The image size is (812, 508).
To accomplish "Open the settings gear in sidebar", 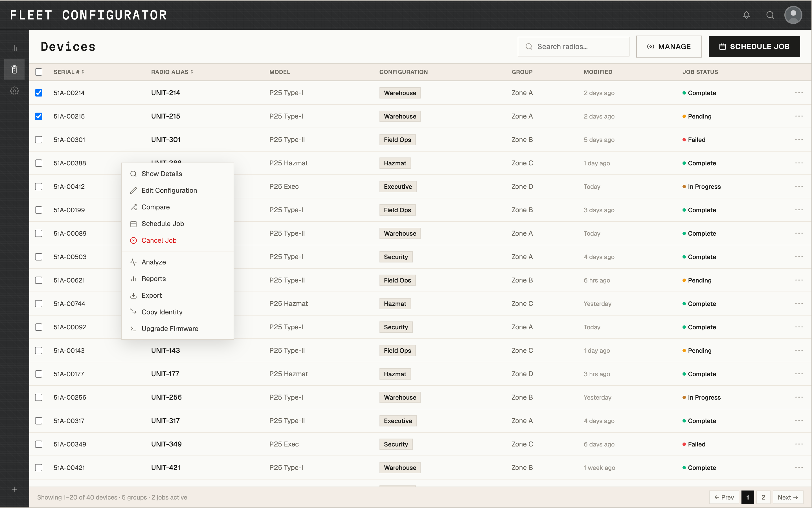I will [x=14, y=91].
